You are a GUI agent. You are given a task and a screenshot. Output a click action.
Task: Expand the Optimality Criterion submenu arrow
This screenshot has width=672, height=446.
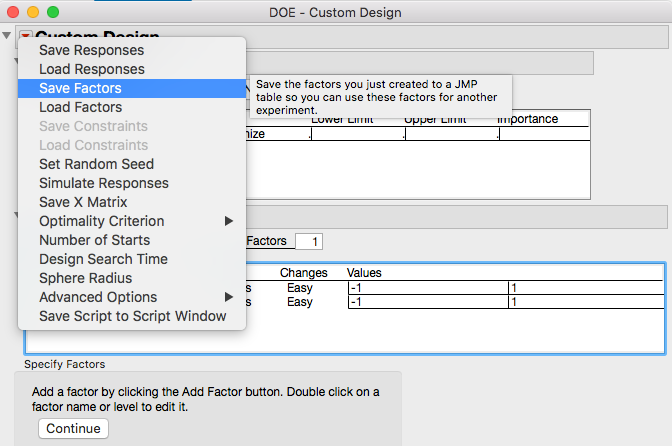(229, 221)
